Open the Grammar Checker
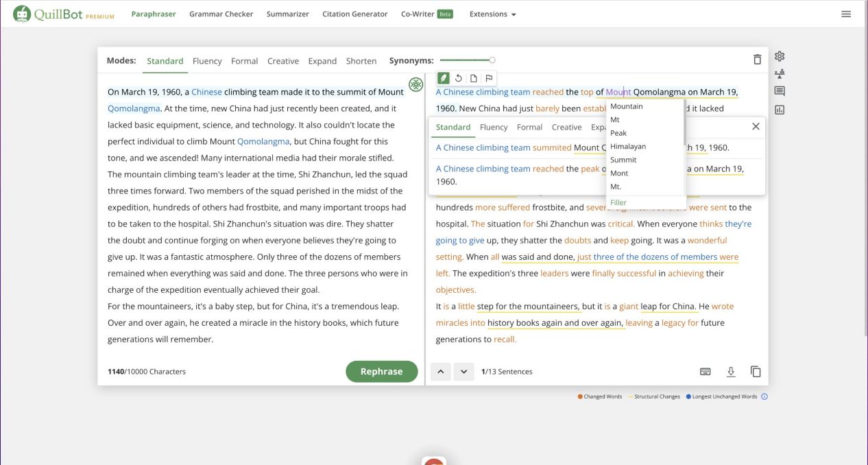Screen dimensions: 868x465 click(x=221, y=14)
